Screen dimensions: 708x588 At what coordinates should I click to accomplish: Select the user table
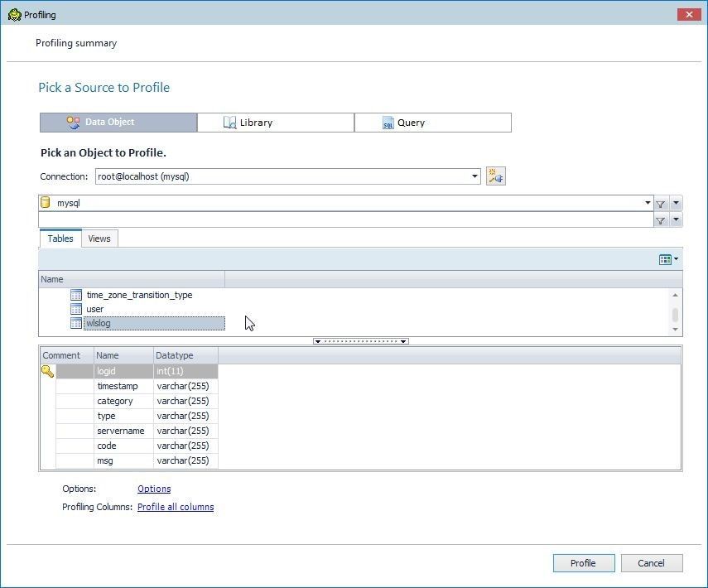coord(95,309)
